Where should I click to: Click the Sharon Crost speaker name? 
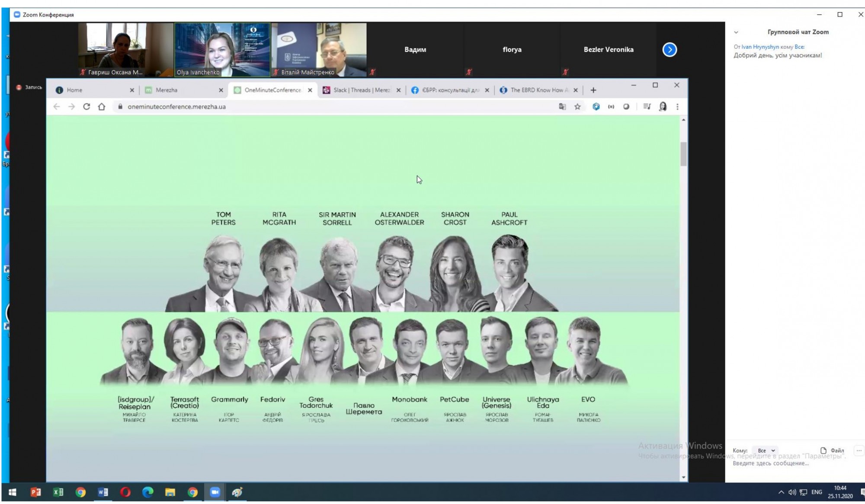[455, 218]
